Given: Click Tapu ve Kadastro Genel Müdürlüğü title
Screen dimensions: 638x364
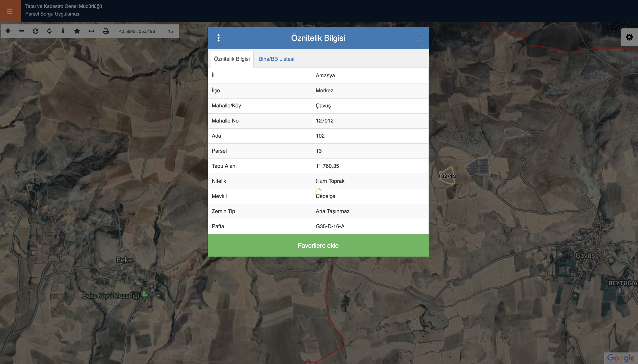Looking at the screenshot, I should coord(63,6).
